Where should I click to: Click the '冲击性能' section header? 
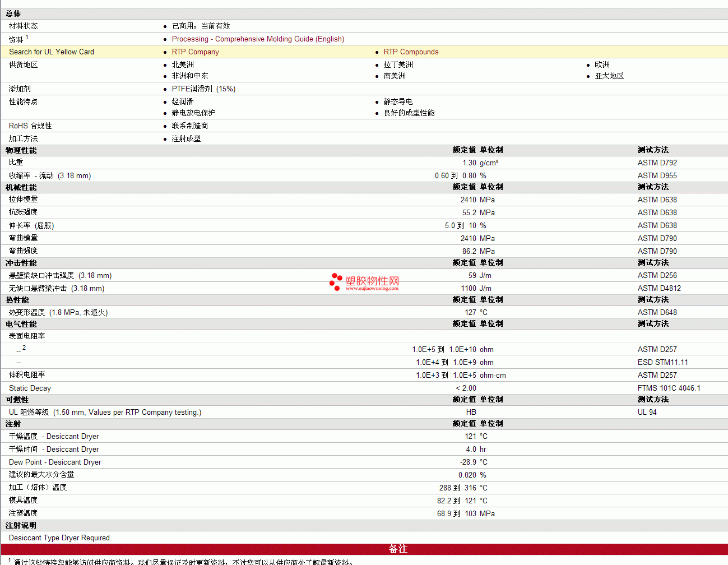[21, 263]
